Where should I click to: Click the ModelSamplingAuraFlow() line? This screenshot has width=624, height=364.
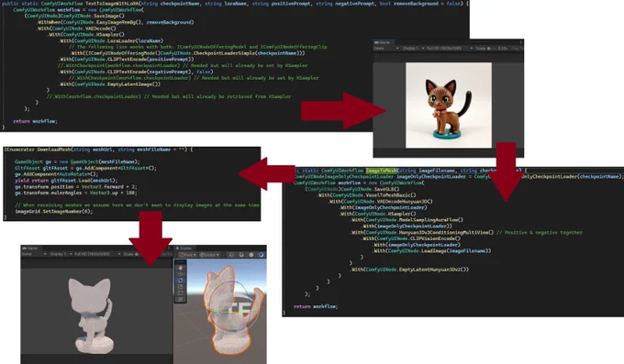407,220
